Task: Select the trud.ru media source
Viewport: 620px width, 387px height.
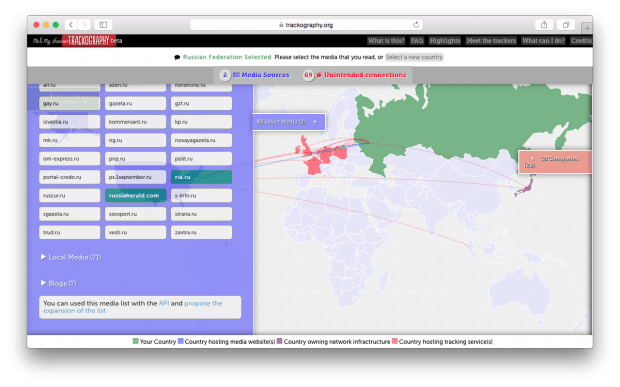Action: [x=69, y=232]
